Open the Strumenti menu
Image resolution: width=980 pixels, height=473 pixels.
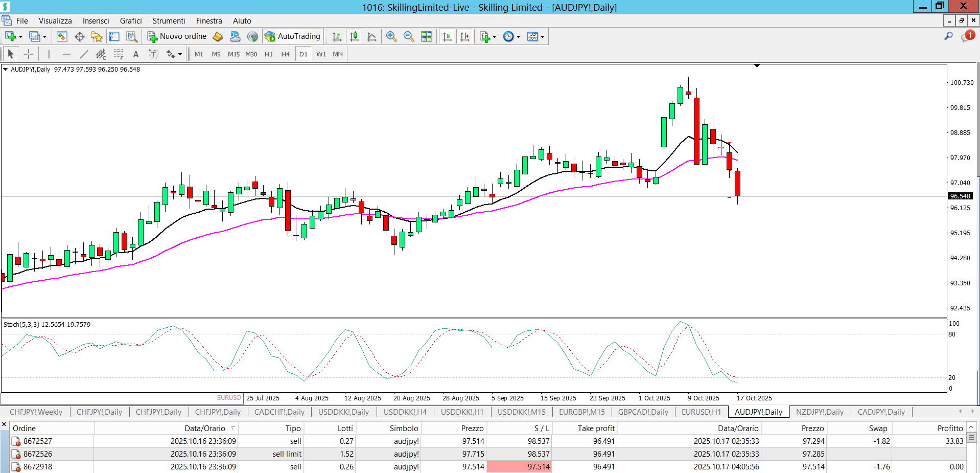pyautogui.click(x=169, y=21)
